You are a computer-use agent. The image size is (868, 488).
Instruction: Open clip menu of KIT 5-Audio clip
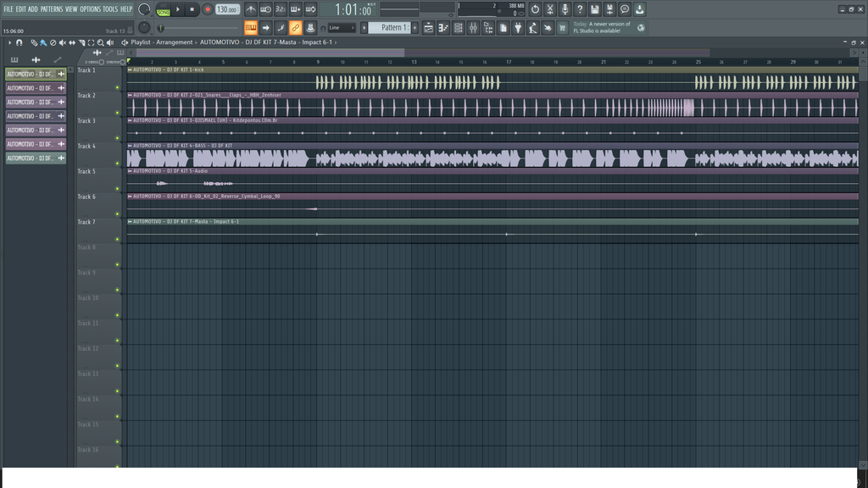tap(130, 171)
